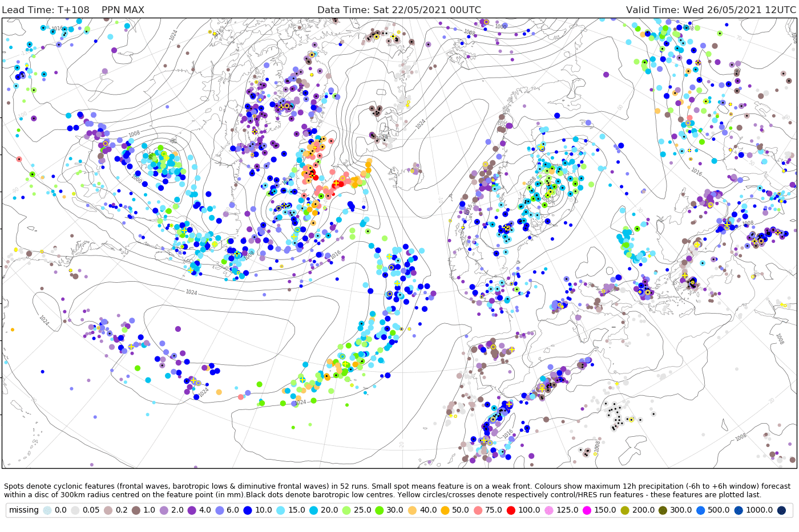
Task: Click the pale orange swatch between 30.0 and 40.0
Action: [x=411, y=510]
